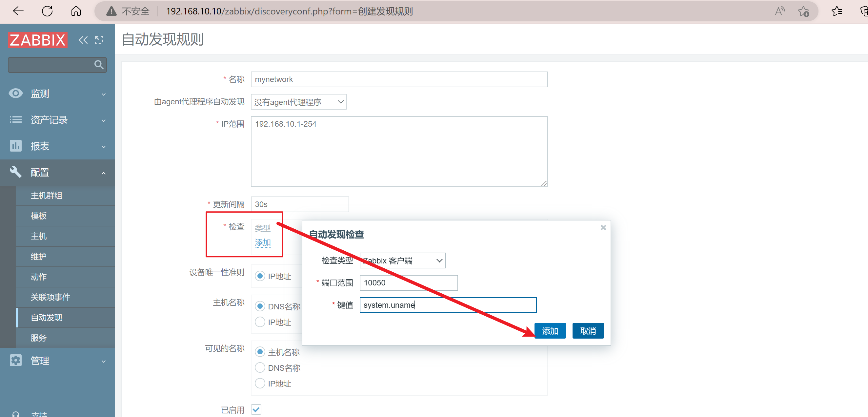
Task: Click the browser address bar URL
Action: [290, 11]
